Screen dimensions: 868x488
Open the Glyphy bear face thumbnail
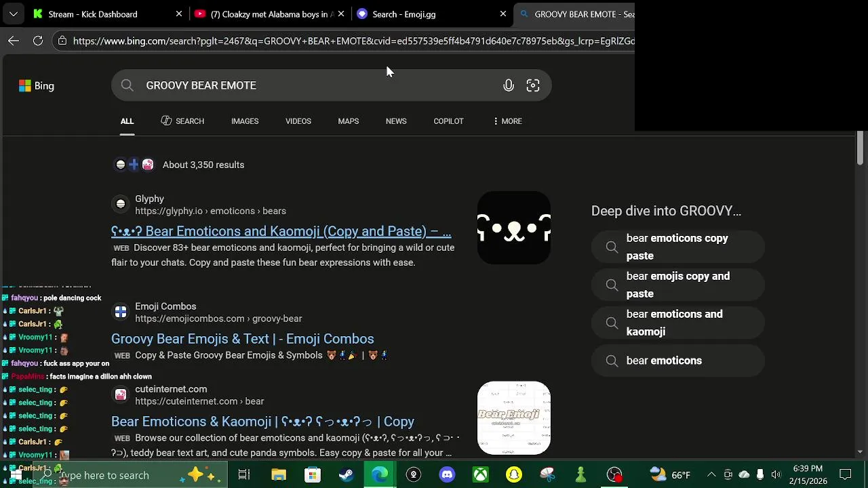coord(514,228)
